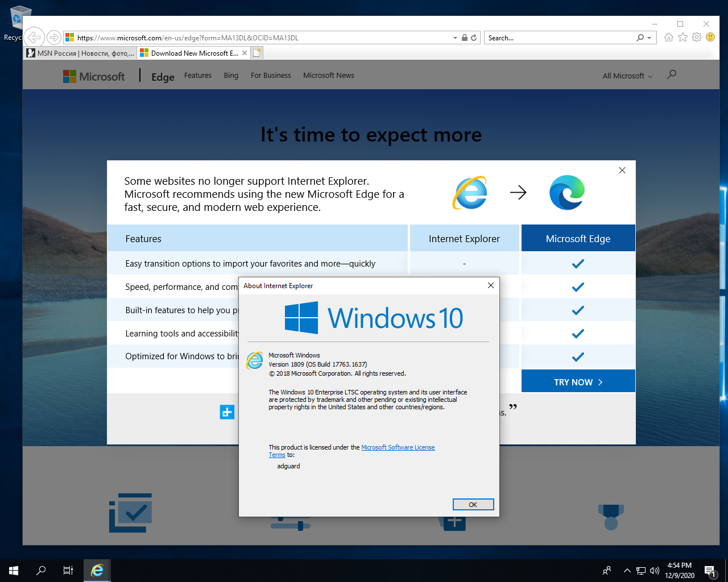The image size is (728, 582).
Task: Click the volume speaker icon in tray
Action: click(x=655, y=571)
